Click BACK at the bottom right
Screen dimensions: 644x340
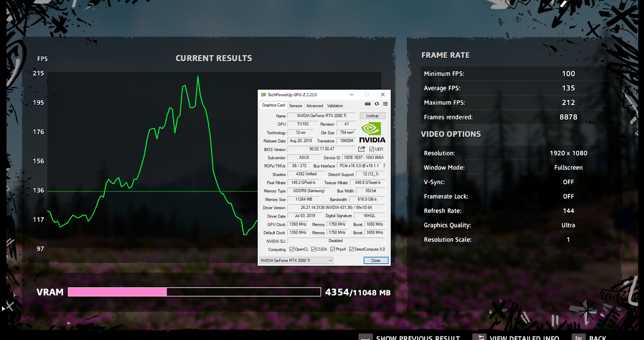tap(598, 338)
